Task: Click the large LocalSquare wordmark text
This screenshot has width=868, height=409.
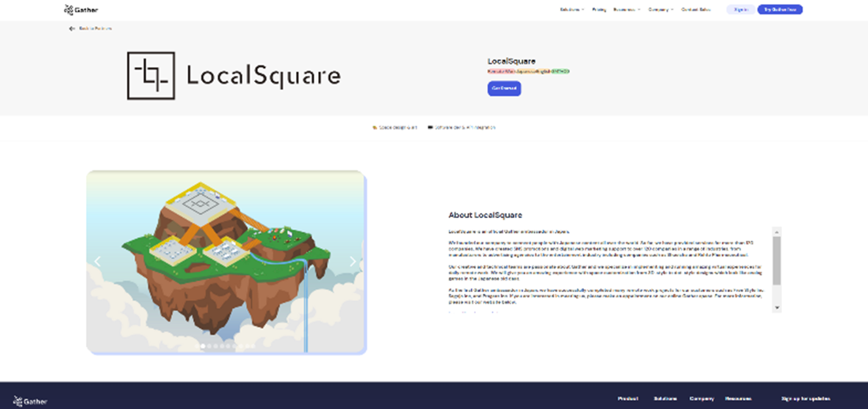Action: (x=264, y=76)
